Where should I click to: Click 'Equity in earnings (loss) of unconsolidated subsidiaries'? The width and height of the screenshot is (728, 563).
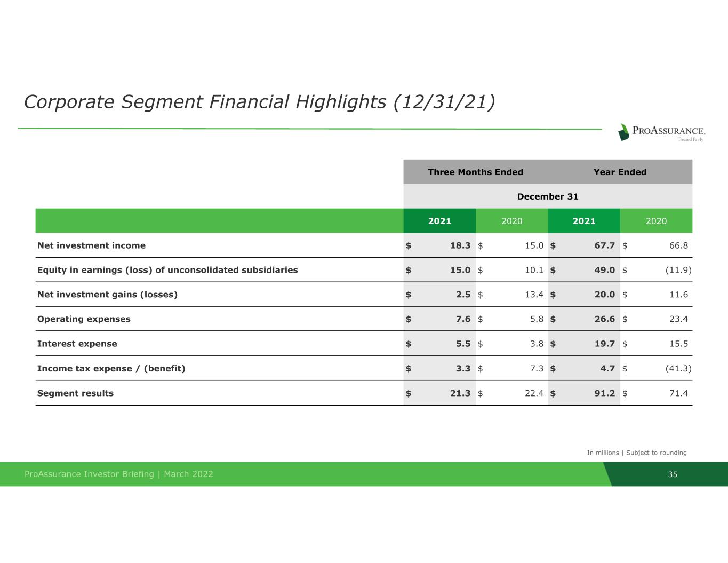pyautogui.click(x=167, y=270)
